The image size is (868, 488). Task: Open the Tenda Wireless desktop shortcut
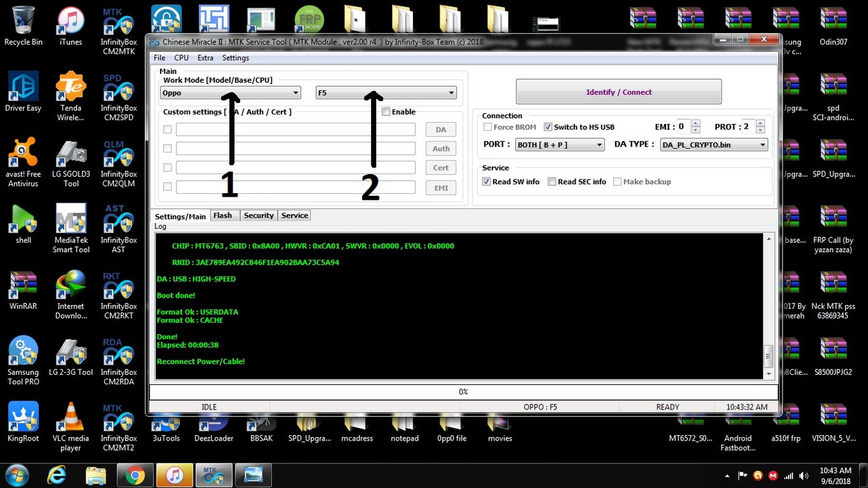(71, 96)
